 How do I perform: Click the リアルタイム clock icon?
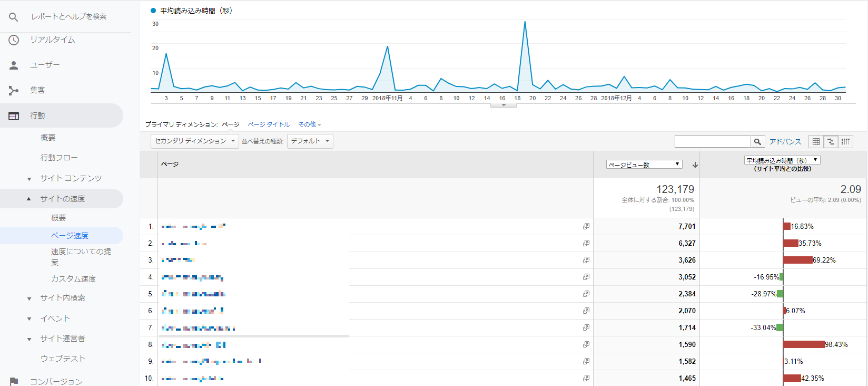pyautogui.click(x=14, y=40)
